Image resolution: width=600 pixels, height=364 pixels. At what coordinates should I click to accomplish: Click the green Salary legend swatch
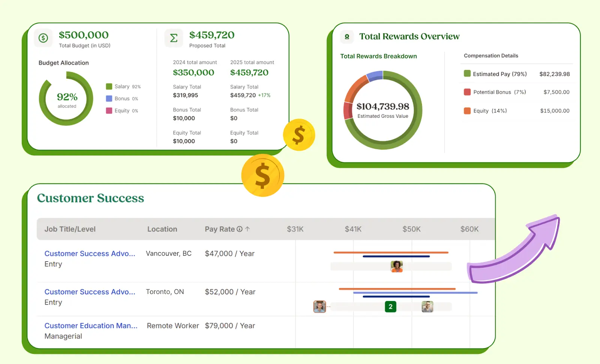[x=109, y=87]
